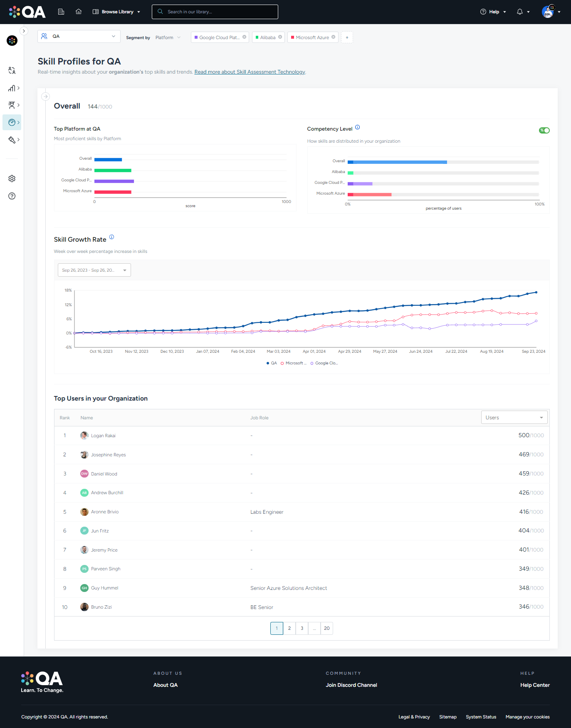Remove the Microsoft Azure filter chip
The width and height of the screenshot is (571, 728).
click(x=334, y=37)
